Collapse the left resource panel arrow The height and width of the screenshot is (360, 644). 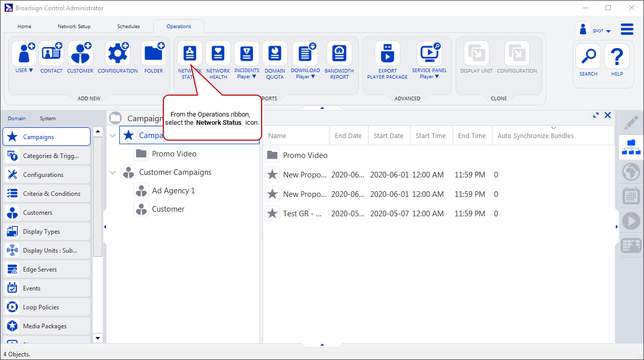(104, 227)
